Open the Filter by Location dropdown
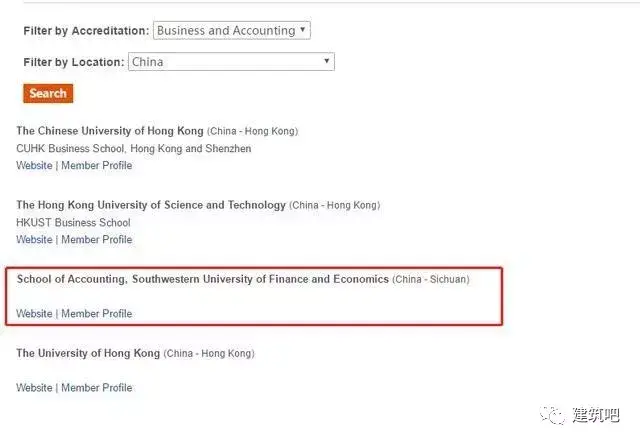The image size is (640, 443). (231, 62)
